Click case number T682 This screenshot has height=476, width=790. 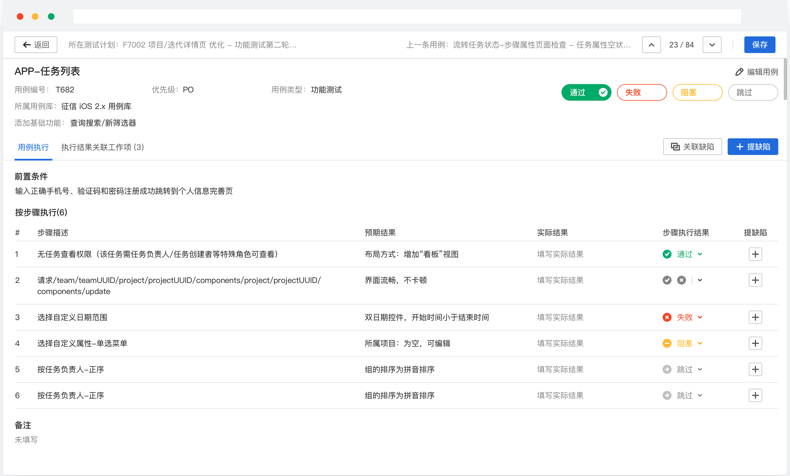(65, 90)
